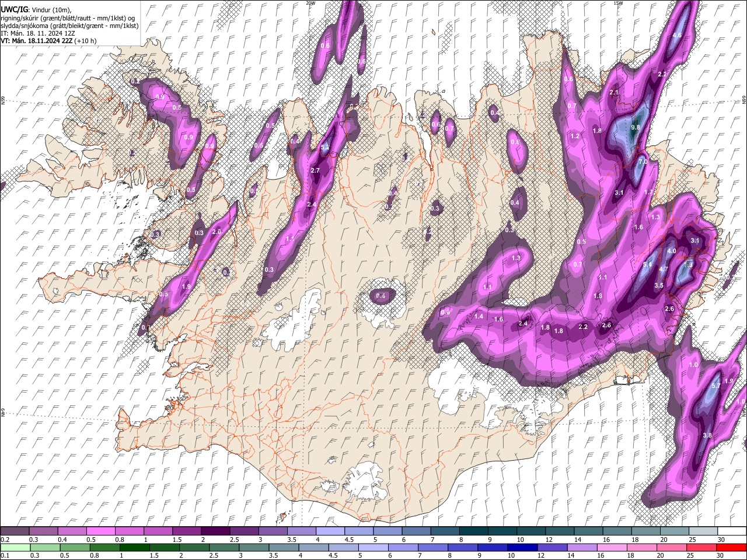Viewport: 747px width, 560px height.
Task: Pick the white swatch after 30 on top scale
Action: click(732, 531)
